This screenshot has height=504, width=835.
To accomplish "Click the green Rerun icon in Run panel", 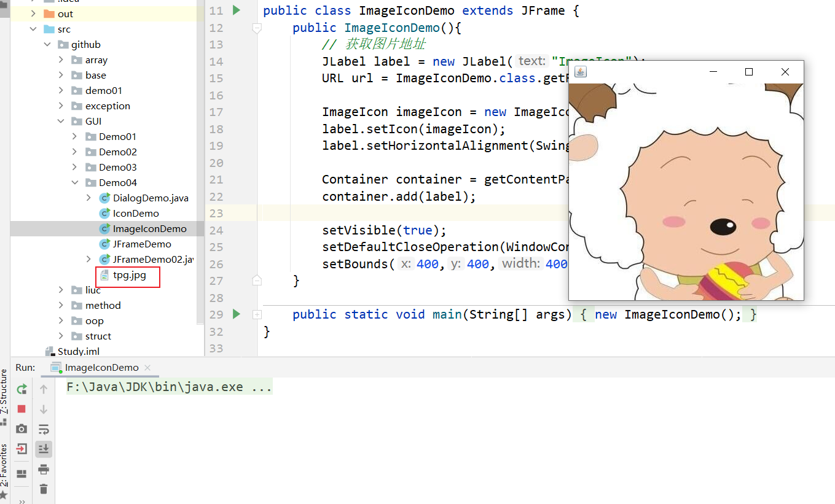I will (22, 389).
